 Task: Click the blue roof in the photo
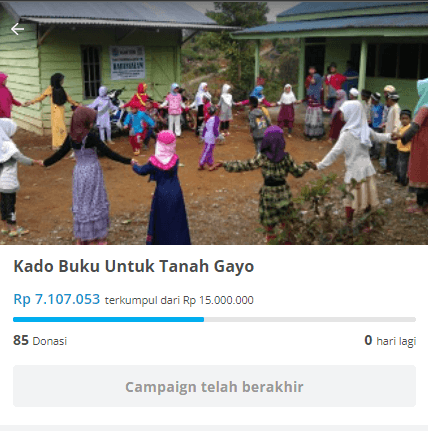pyautogui.click(x=333, y=20)
